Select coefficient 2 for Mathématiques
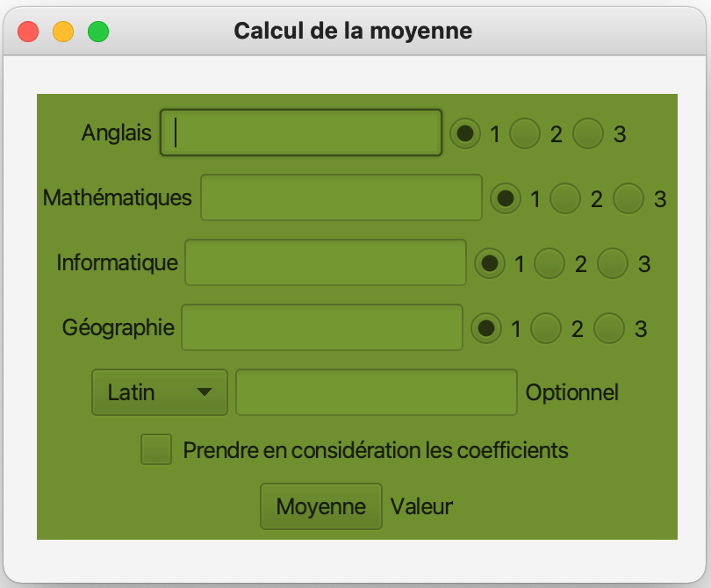711x588 pixels. [x=566, y=198]
